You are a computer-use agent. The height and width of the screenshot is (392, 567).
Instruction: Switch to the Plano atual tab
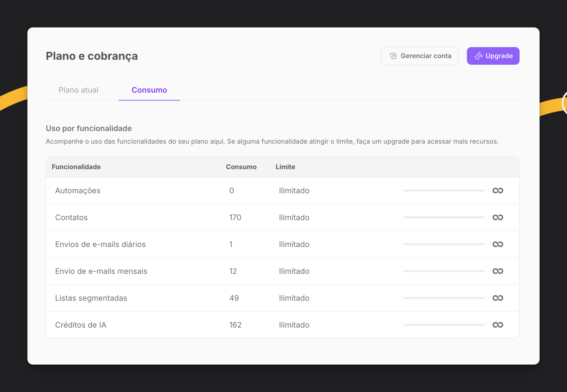click(78, 90)
